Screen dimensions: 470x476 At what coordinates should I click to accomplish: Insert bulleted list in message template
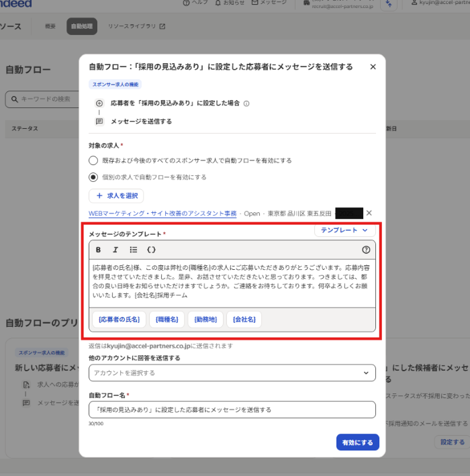[x=134, y=250]
